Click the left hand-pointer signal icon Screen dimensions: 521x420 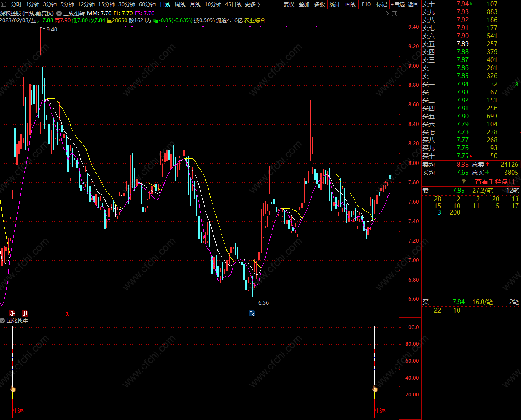12,389
